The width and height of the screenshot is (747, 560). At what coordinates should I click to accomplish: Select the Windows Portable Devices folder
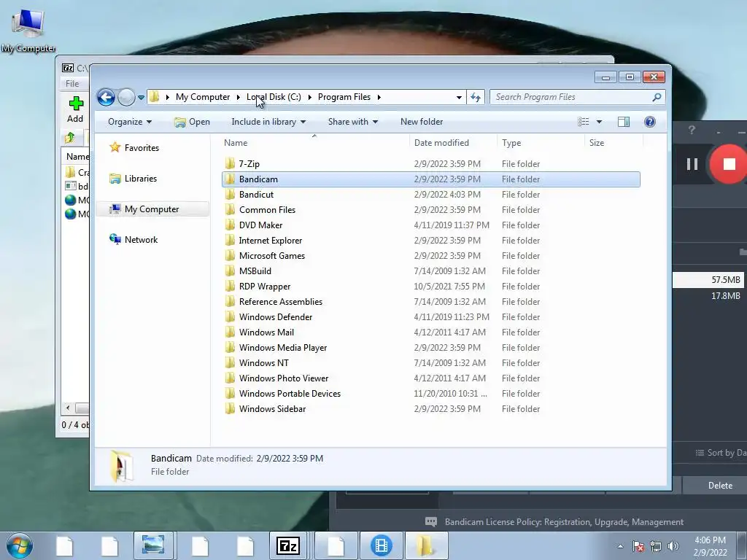coord(290,393)
